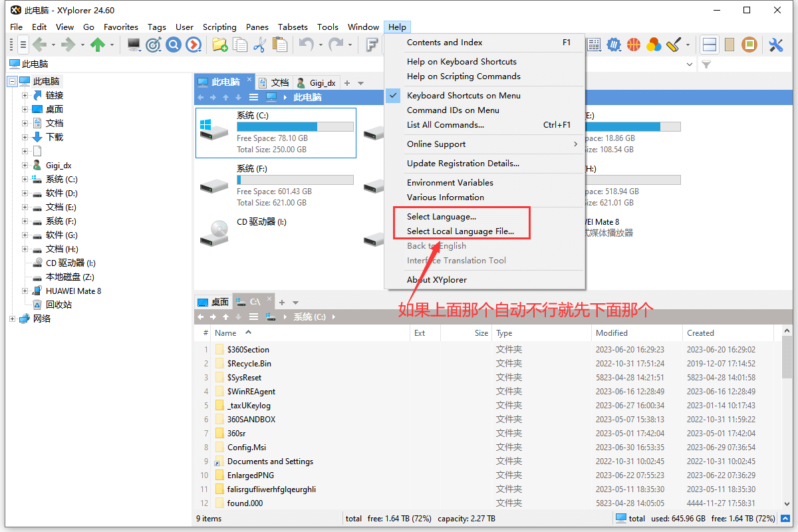Click the round orange preview icon

749,45
